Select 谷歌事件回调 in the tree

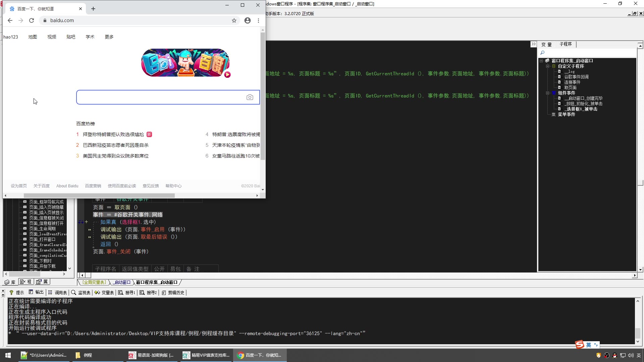coord(576,77)
